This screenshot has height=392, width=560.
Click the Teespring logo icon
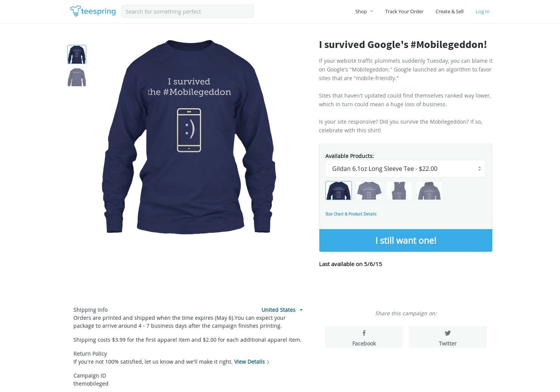[x=75, y=11]
